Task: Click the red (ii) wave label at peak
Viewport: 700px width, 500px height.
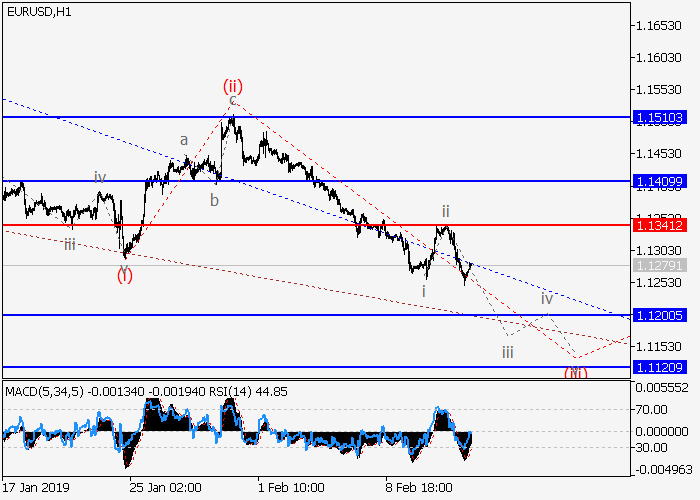Action: click(232, 87)
